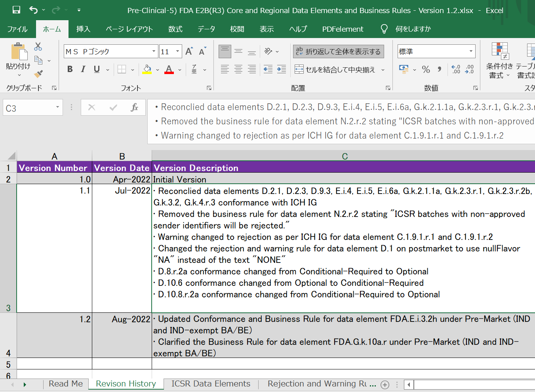Toggle Bold formatting
This screenshot has width=535, height=392.
(70, 70)
